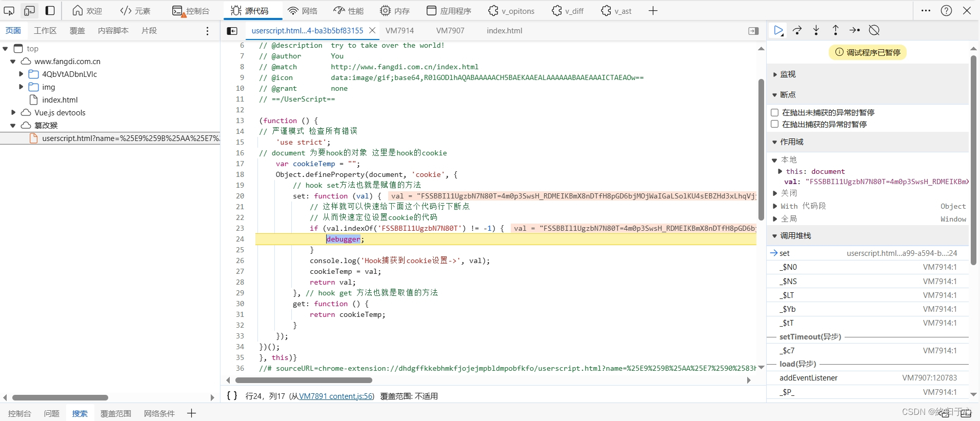Switch to the 元素 (Elements) tab
This screenshot has height=421, width=980.
(x=135, y=10)
